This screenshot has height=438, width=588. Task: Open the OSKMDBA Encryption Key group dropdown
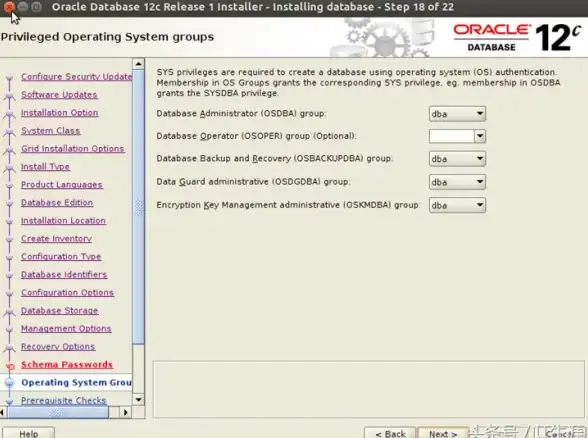[457, 205]
